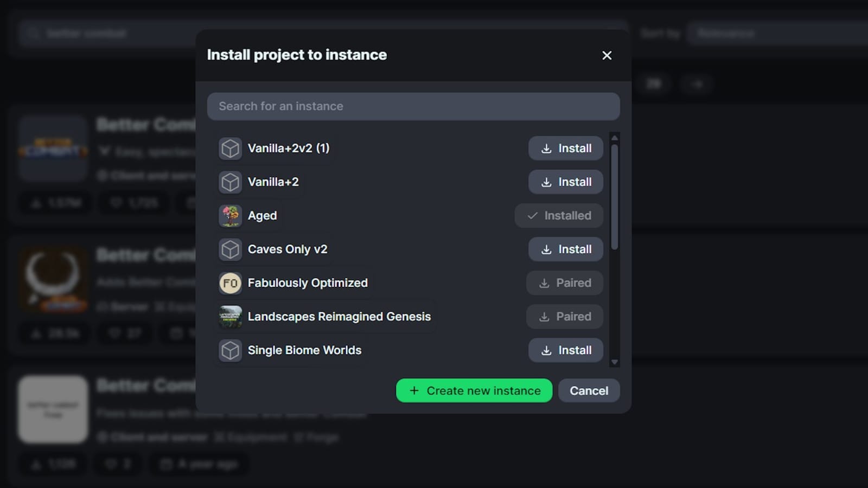Click Paired button for Fabulously Optimized
This screenshot has width=868, height=488.
pyautogui.click(x=564, y=283)
